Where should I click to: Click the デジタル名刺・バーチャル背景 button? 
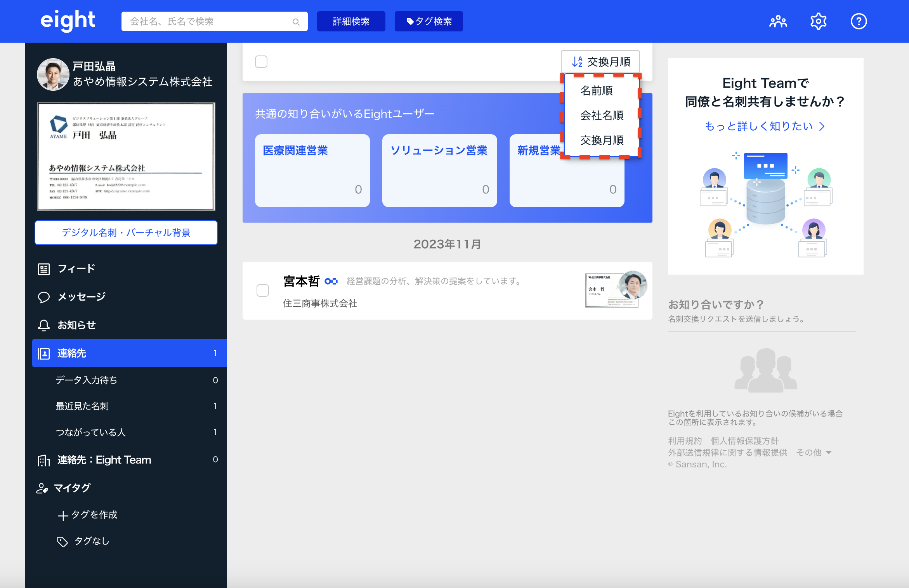tap(126, 233)
